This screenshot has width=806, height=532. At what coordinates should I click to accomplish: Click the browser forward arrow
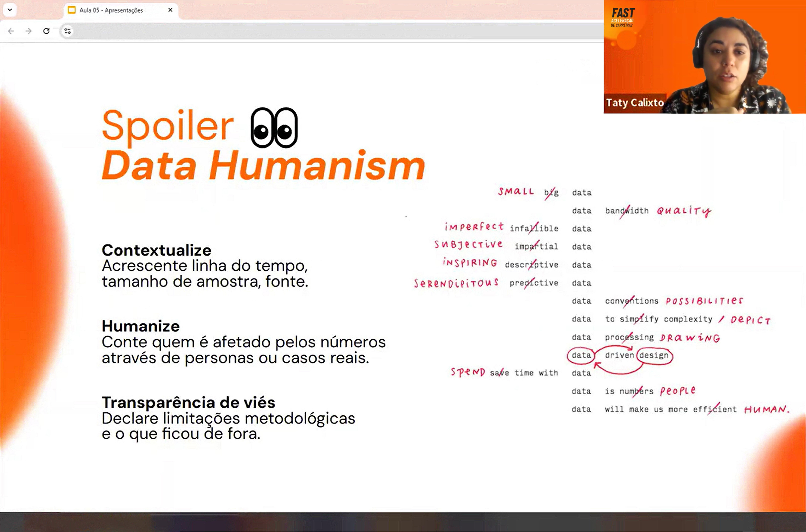pyautogui.click(x=29, y=31)
